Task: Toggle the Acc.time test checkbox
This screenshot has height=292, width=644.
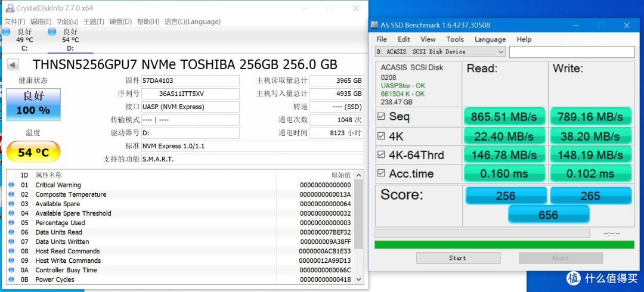Action: pos(381,173)
